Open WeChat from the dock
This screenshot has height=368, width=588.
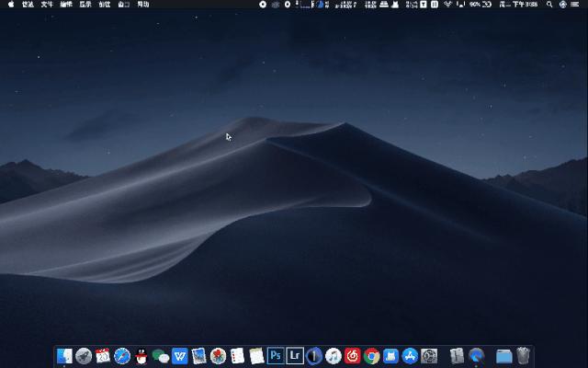(x=161, y=356)
